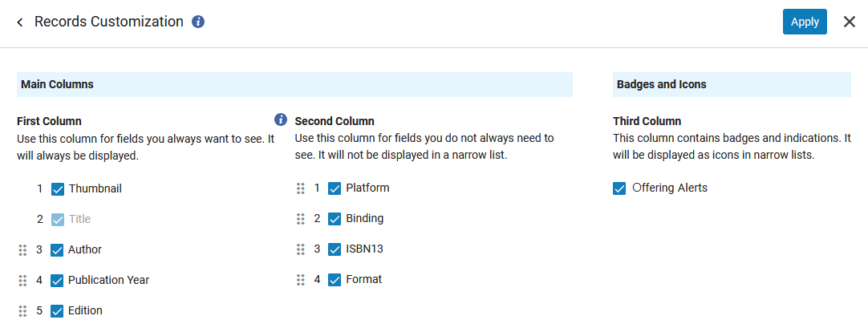This screenshot has width=868, height=332.
Task: Uncheck the Thumbnail checkbox
Action: [58, 189]
